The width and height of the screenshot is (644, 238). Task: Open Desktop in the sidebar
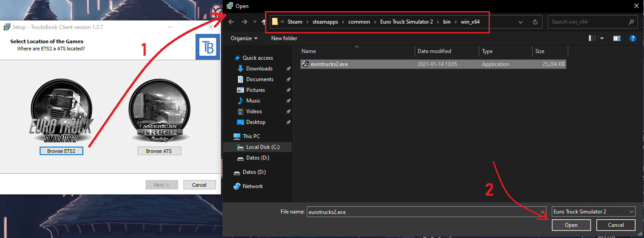(256, 122)
